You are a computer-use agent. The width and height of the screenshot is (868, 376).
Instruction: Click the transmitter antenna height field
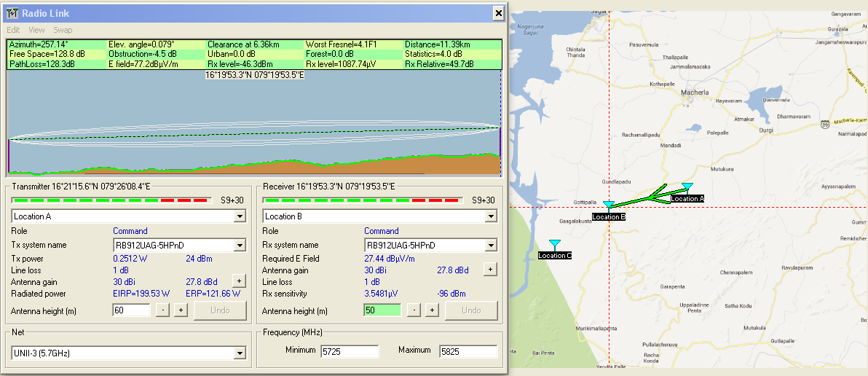coord(131,310)
